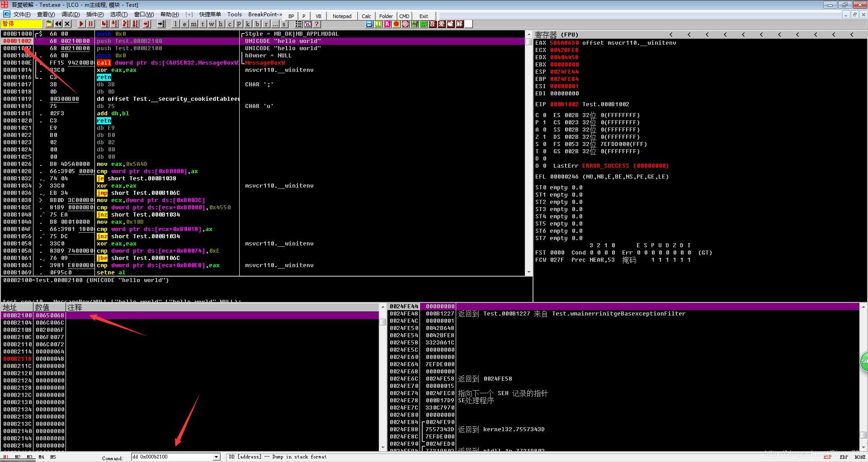Screen dimensions: 868x462
Task: Open debugging options list icon
Action: pyautogui.click(x=299, y=24)
